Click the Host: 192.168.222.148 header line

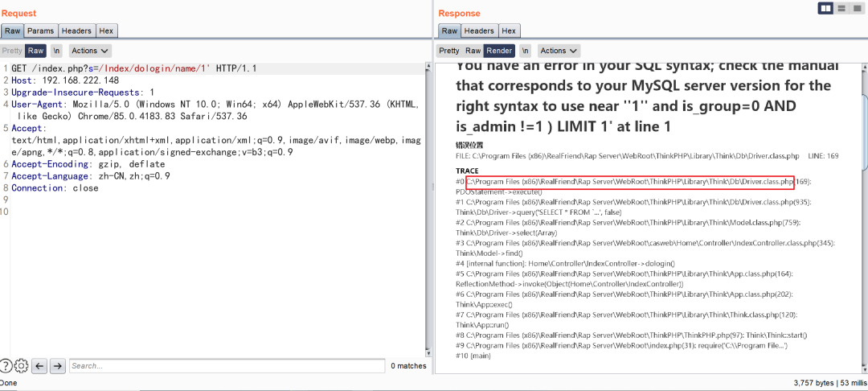65,80
